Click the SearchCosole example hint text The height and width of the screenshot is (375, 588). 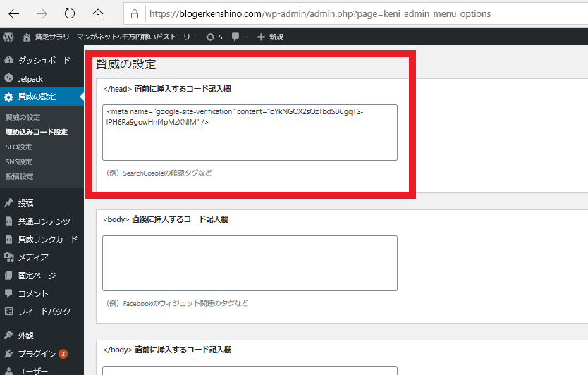tap(159, 173)
